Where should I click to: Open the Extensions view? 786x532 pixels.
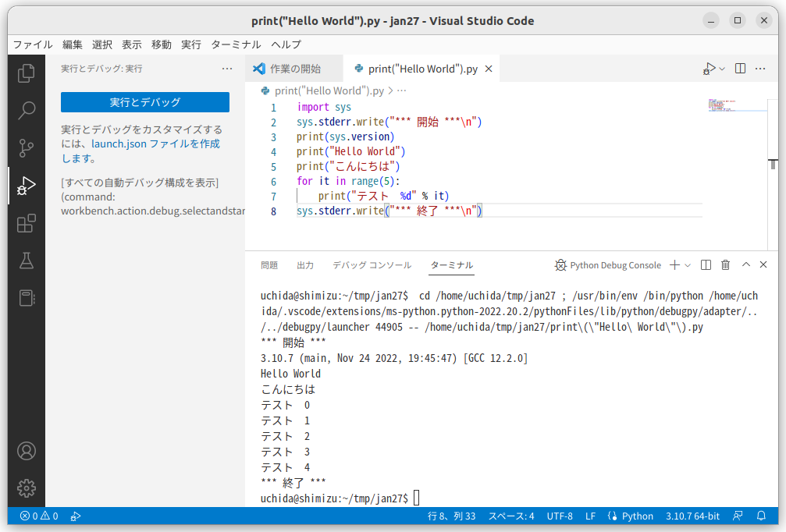(26, 223)
